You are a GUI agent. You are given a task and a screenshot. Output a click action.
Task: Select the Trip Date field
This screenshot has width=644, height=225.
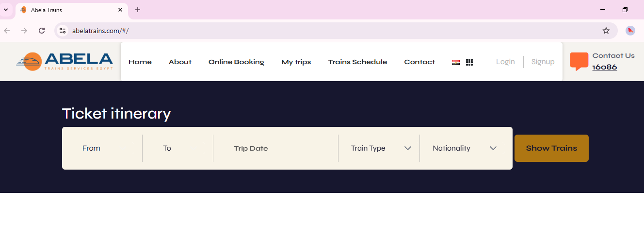[275, 148]
